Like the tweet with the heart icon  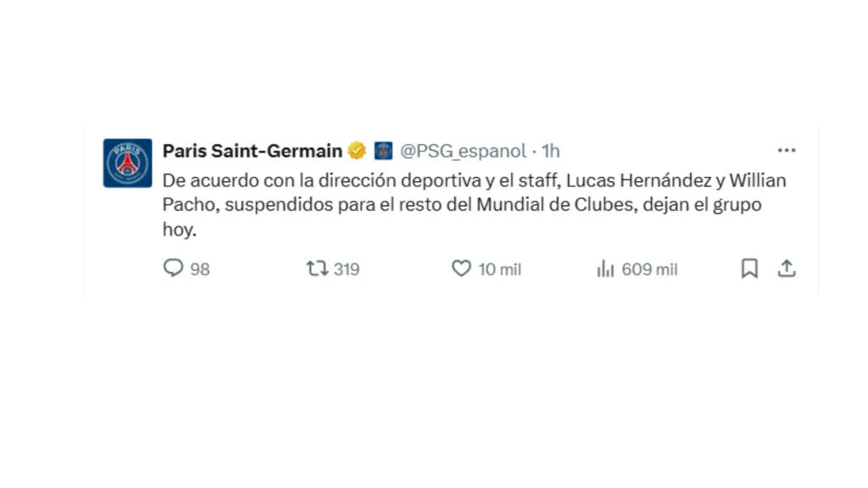[x=460, y=269]
